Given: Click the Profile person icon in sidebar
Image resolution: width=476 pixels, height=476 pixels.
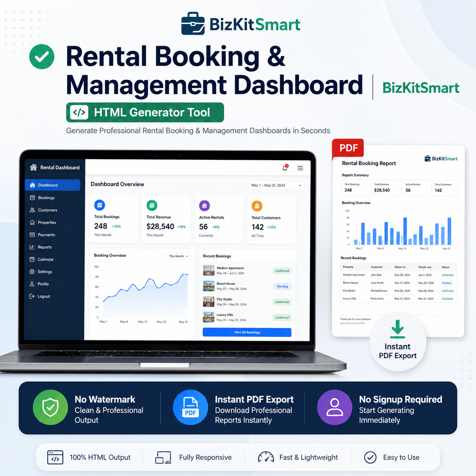Looking at the screenshot, I should pos(32,284).
